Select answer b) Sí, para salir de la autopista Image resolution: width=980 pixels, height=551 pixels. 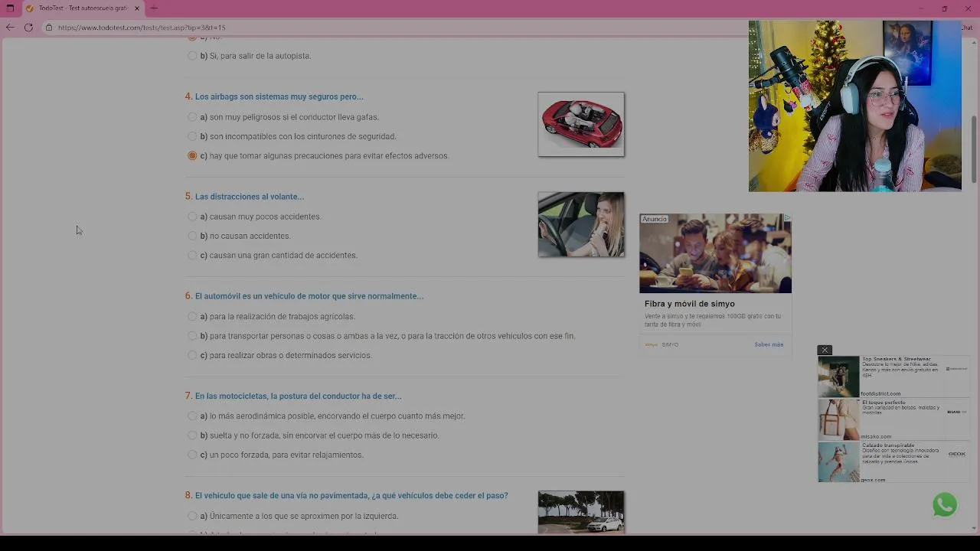point(192,56)
